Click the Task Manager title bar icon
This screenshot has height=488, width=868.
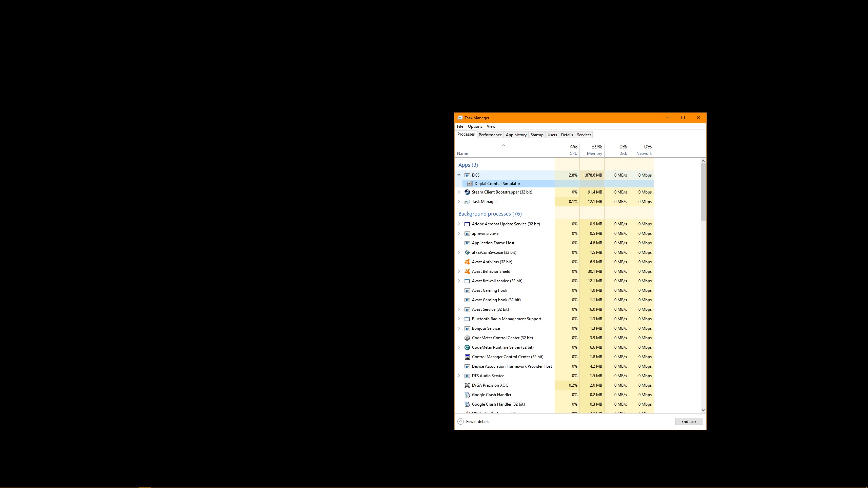point(460,118)
